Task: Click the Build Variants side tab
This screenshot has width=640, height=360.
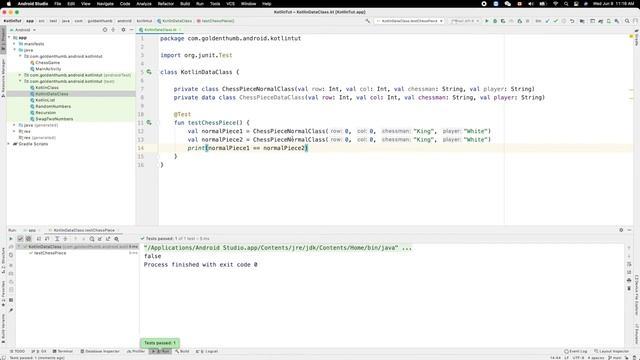Action: 3,329
